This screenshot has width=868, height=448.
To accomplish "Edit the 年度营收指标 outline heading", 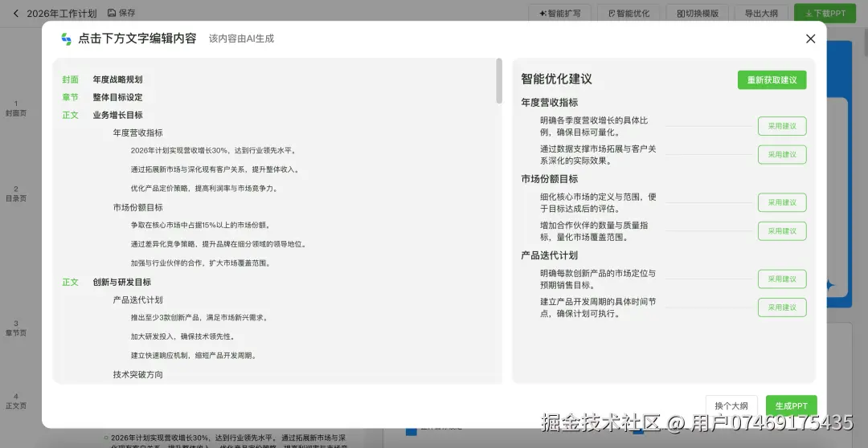I will 138,132.
